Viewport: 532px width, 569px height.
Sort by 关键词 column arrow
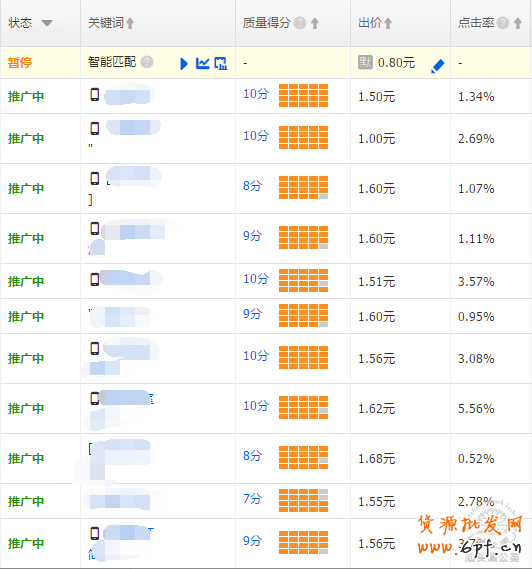tap(130, 24)
